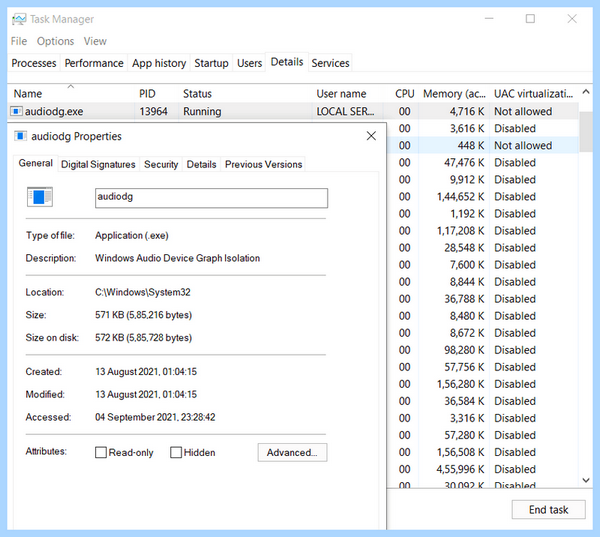Image resolution: width=600 pixels, height=537 pixels.
Task: Click memory value 4,55,996 K
Action: [x=460, y=469]
